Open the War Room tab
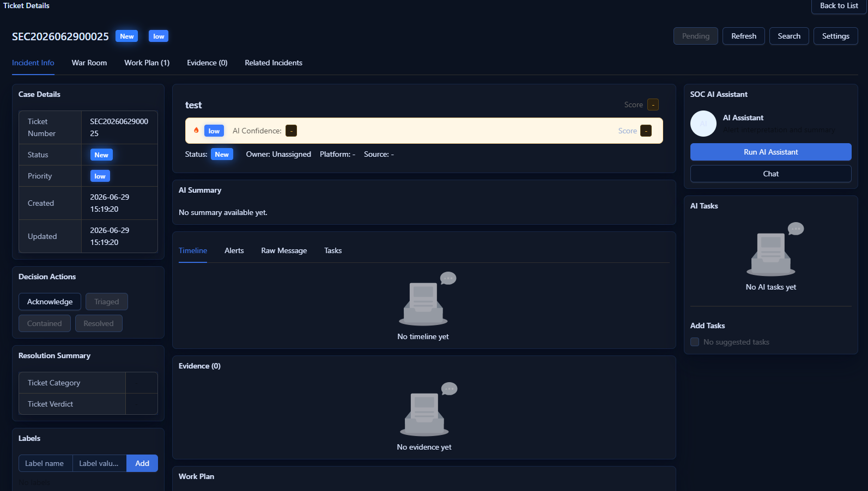Viewport: 868px width, 491px height. 89,63
